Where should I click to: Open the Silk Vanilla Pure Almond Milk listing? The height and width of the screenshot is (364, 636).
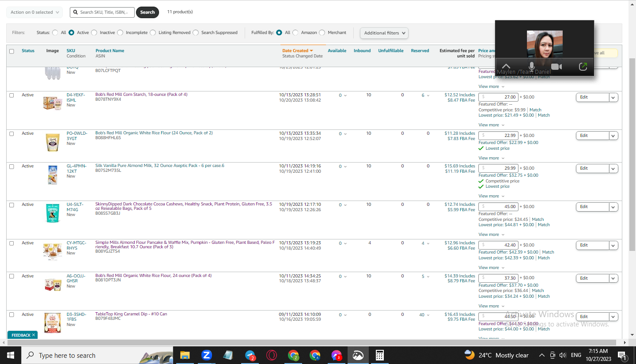coord(160,166)
